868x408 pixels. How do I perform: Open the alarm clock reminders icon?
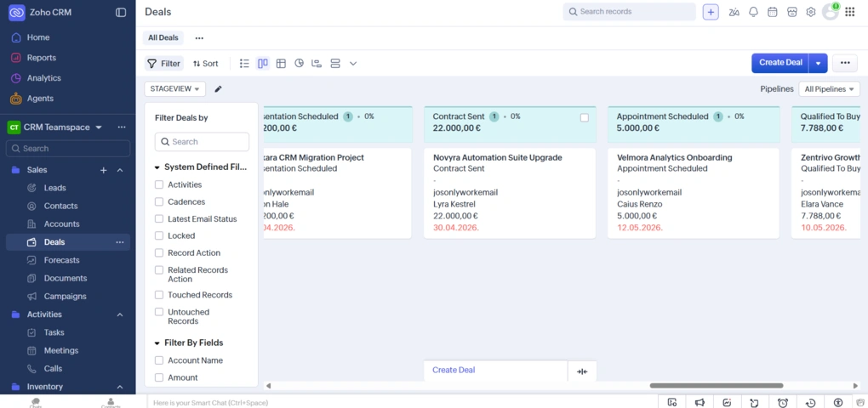783,402
